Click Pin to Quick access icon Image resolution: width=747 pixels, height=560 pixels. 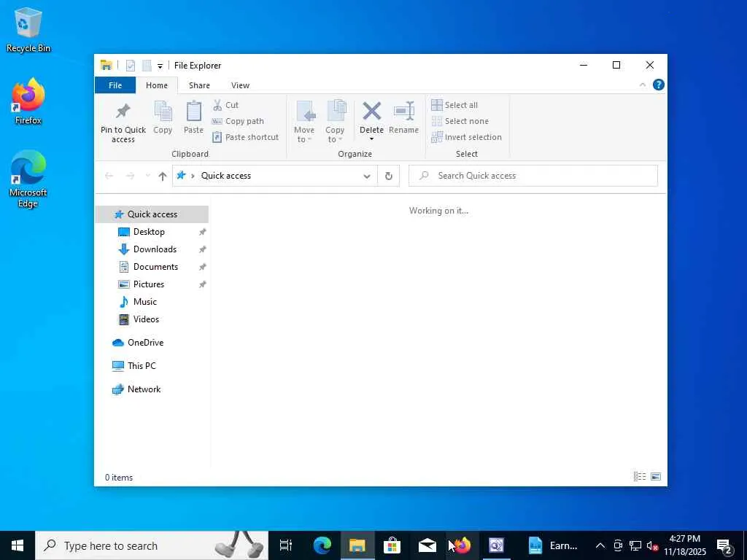click(x=123, y=112)
